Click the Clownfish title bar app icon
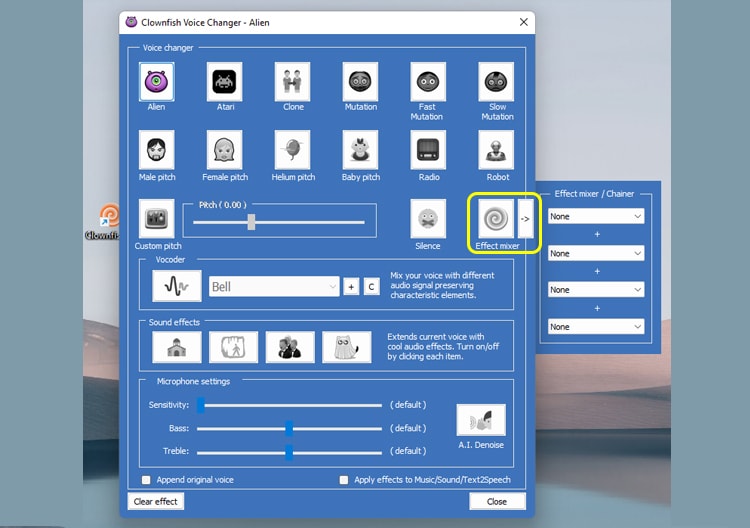The width and height of the screenshot is (750, 528). click(x=131, y=22)
